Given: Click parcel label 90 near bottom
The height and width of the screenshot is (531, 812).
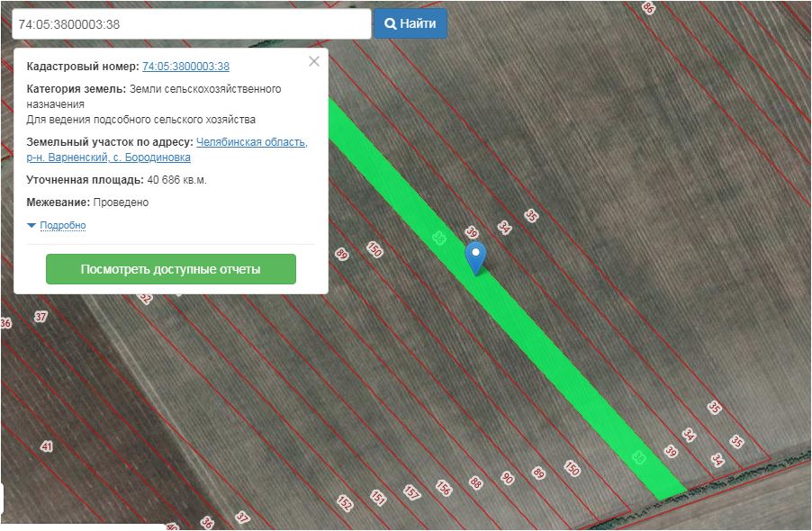Looking at the screenshot, I should coord(507,478).
